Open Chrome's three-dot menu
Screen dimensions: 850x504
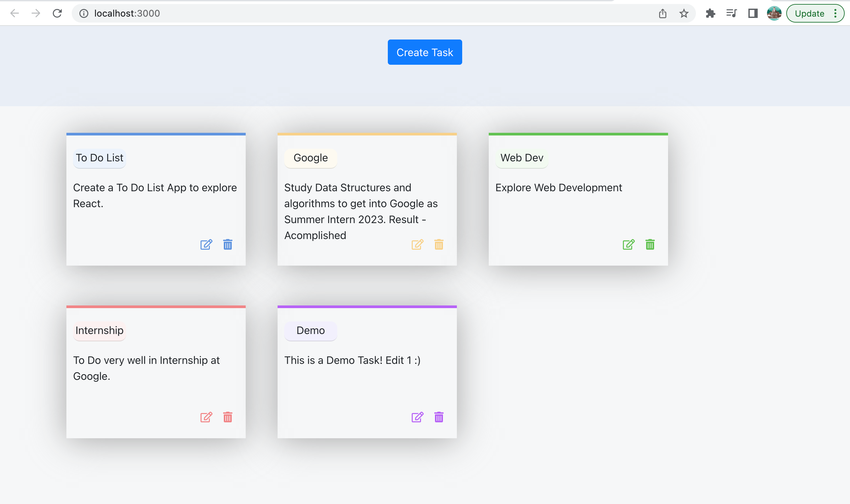(x=836, y=13)
